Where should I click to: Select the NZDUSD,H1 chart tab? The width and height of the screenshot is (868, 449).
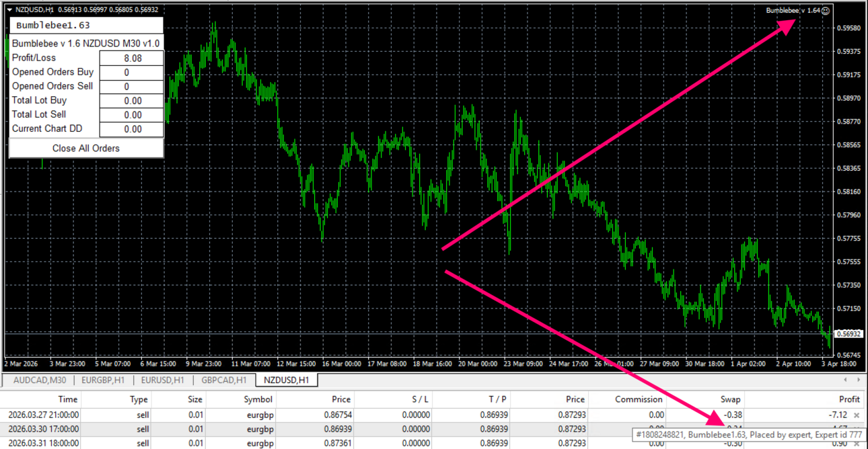[286, 380]
